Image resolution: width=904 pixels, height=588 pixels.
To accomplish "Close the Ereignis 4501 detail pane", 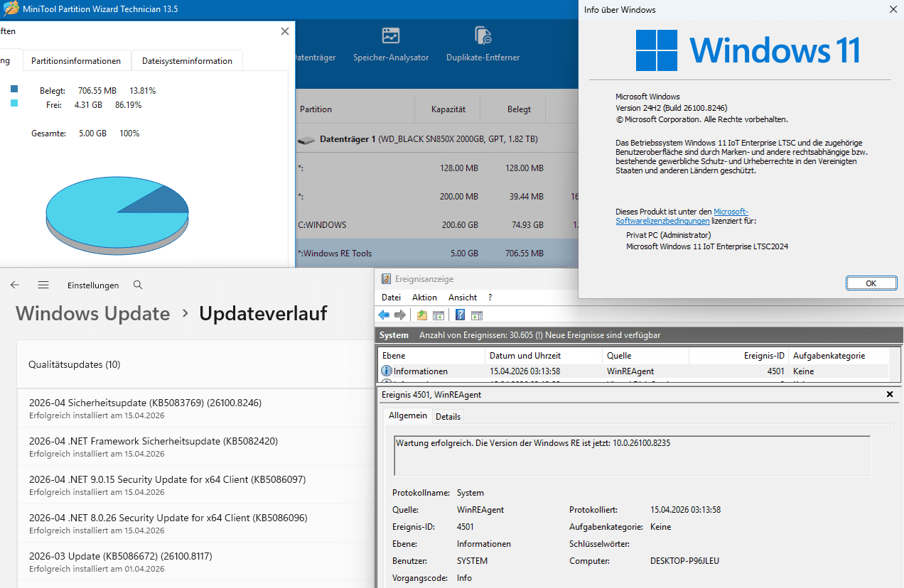I will coord(890,394).
